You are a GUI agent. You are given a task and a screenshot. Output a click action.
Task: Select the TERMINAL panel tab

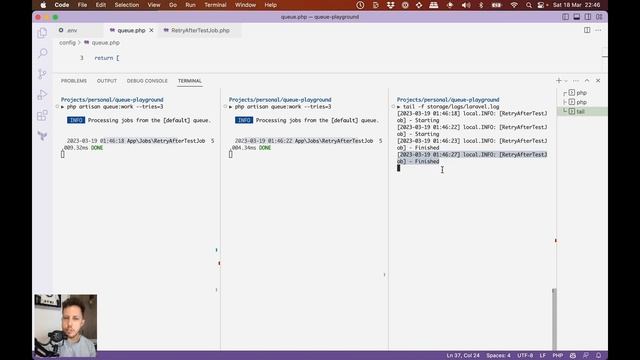click(x=190, y=81)
